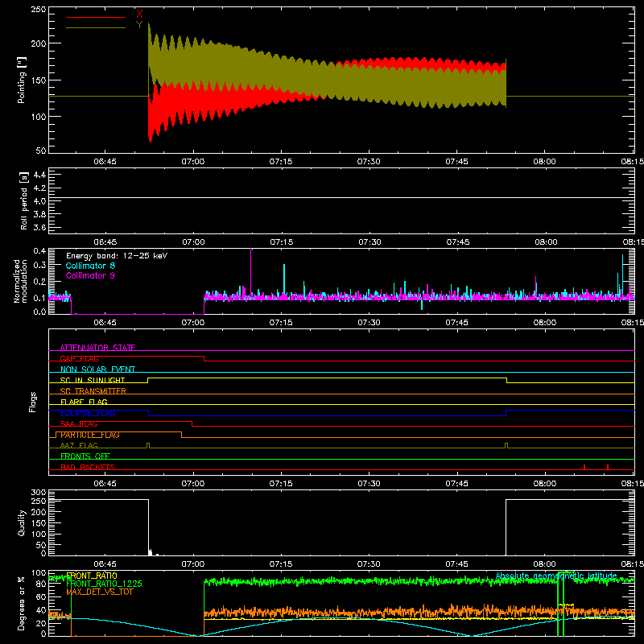The height and width of the screenshot is (644, 644).
Task: Click the FRONTS_OFF flag label
Action: coord(85,456)
